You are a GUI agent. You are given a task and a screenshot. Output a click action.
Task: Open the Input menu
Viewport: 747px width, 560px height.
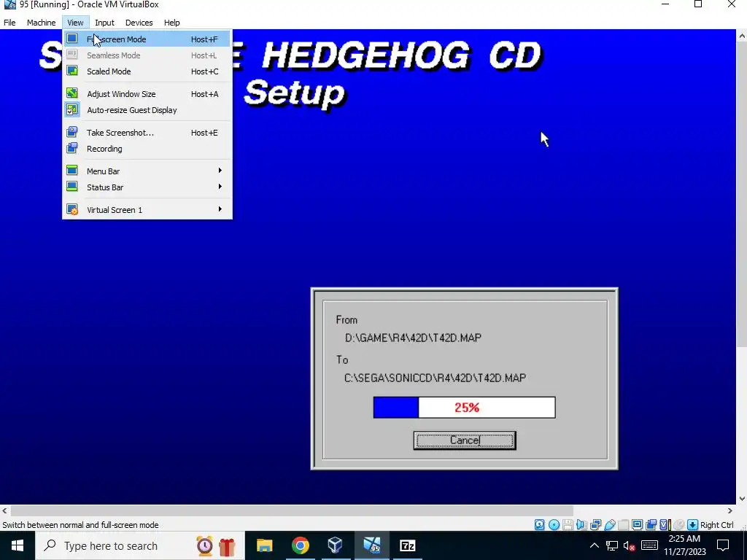coord(104,23)
